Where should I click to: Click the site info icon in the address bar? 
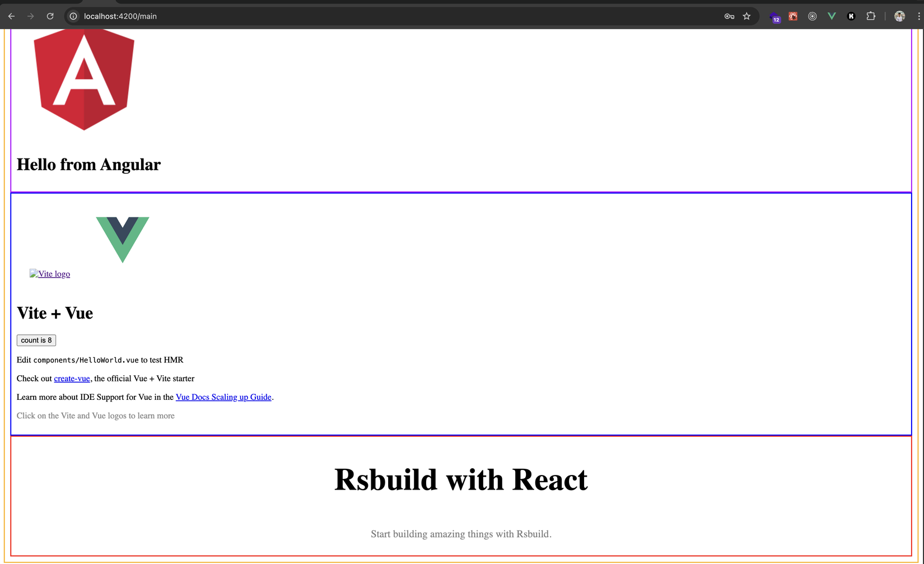click(x=73, y=16)
